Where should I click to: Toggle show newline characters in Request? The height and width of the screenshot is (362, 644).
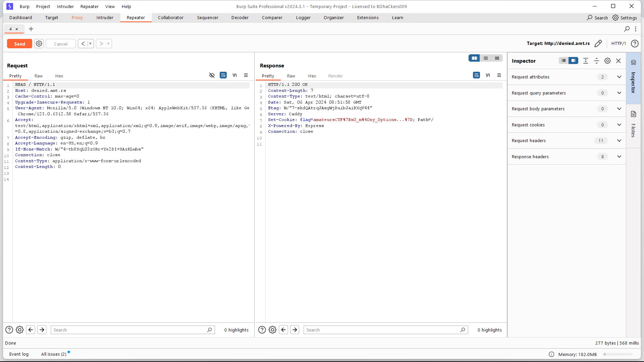pos(234,75)
